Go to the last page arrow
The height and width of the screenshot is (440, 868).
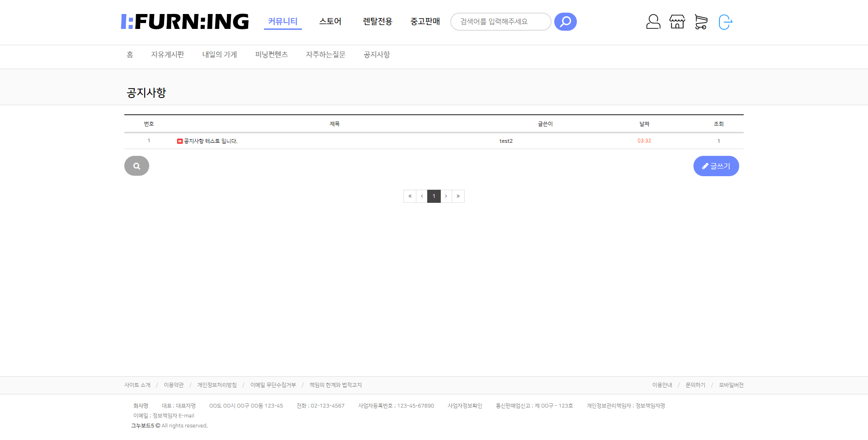point(458,196)
